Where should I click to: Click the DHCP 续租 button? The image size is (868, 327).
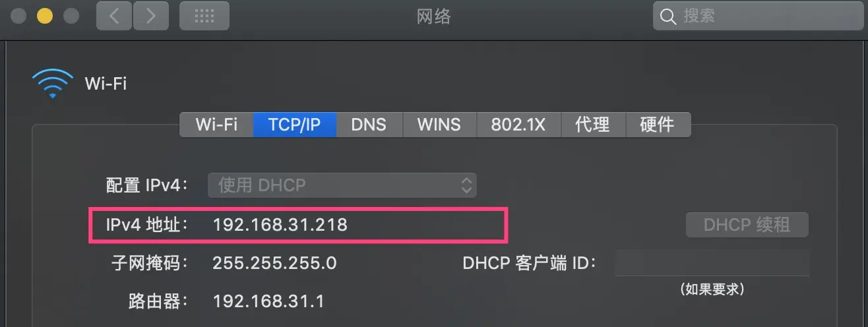click(x=747, y=225)
